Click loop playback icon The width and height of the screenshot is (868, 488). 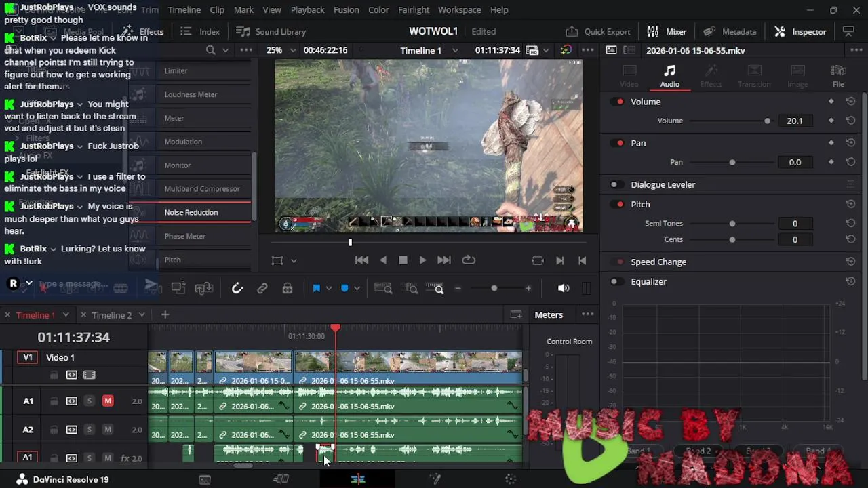click(x=469, y=260)
